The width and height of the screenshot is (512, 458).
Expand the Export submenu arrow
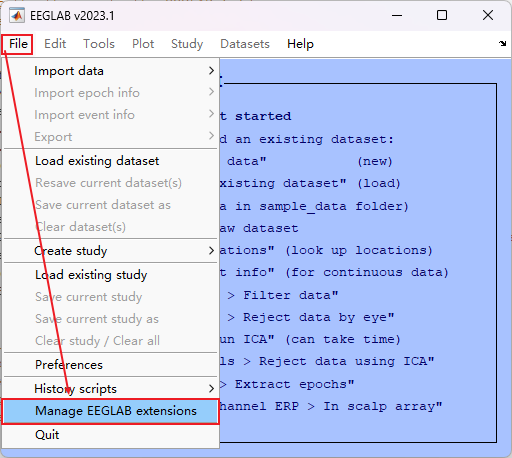point(211,136)
